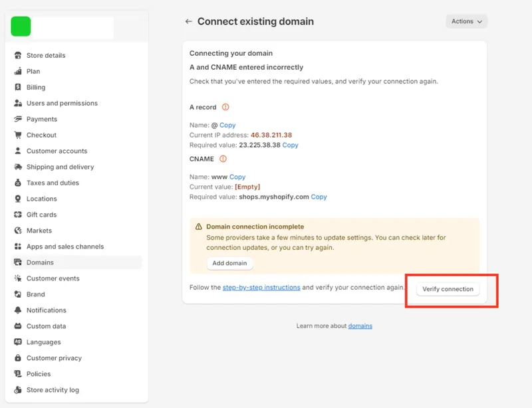Open the step-by-step instructions link
Image resolution: width=532 pixels, height=408 pixels.
[261, 288]
